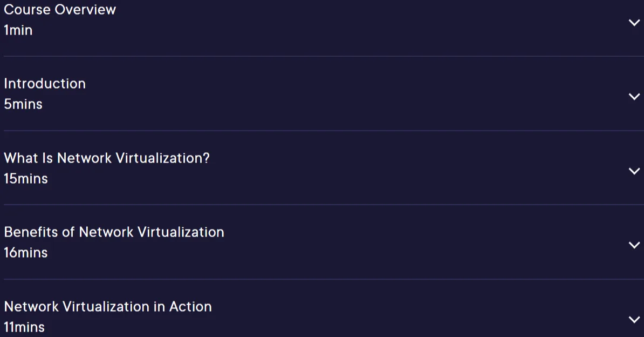Screen dimensions: 644x337
Task: Click chevron beside What Is Network Virtualization?
Action: pyautogui.click(x=634, y=171)
